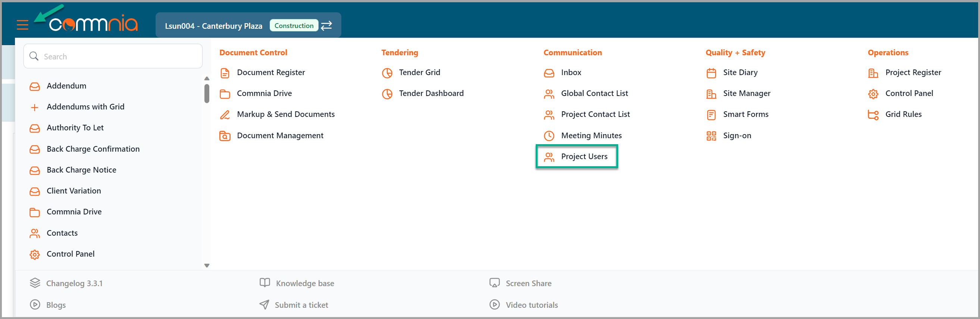The width and height of the screenshot is (980, 319).
Task: Click the project switch arrows icon
Action: click(326, 25)
